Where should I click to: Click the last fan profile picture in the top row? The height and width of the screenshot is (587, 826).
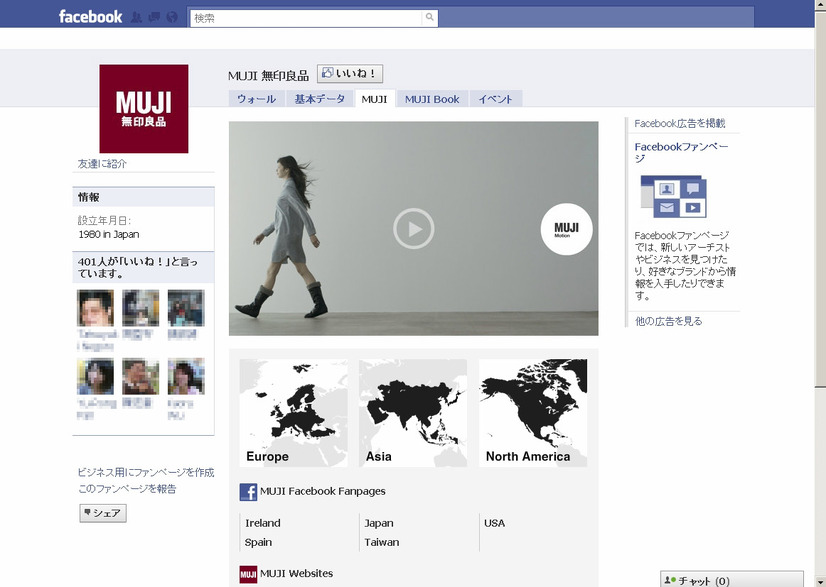click(186, 308)
